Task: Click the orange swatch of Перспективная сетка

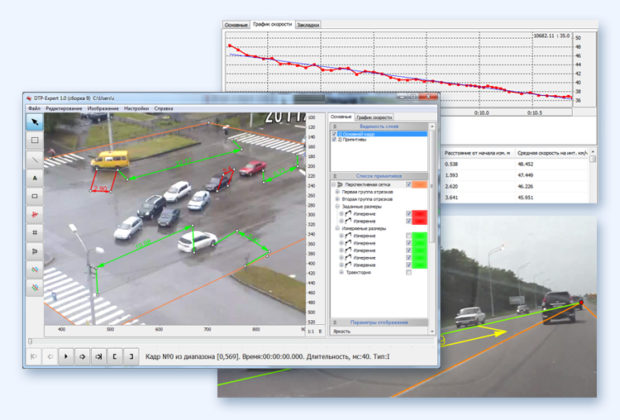Action: 420,185
